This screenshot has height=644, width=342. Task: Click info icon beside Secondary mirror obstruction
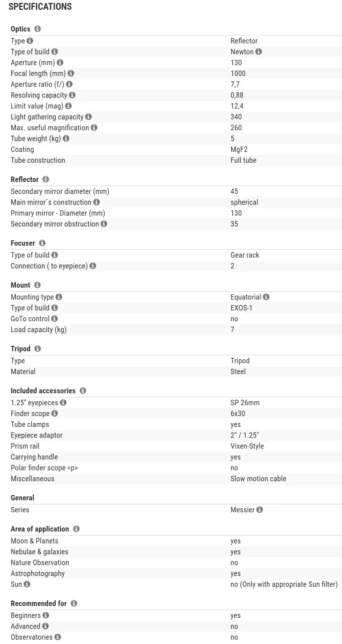[x=104, y=224]
